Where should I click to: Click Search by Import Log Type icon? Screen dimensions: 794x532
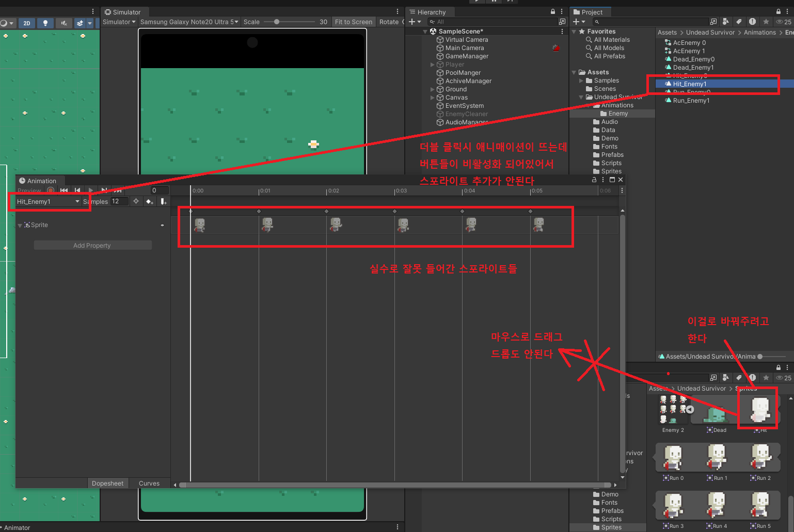(x=752, y=22)
